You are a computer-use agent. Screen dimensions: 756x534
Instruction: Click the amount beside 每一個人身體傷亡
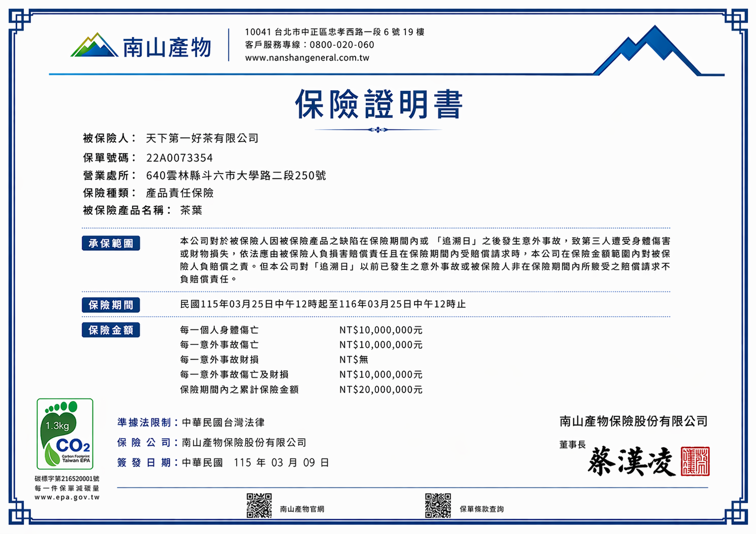(381, 330)
